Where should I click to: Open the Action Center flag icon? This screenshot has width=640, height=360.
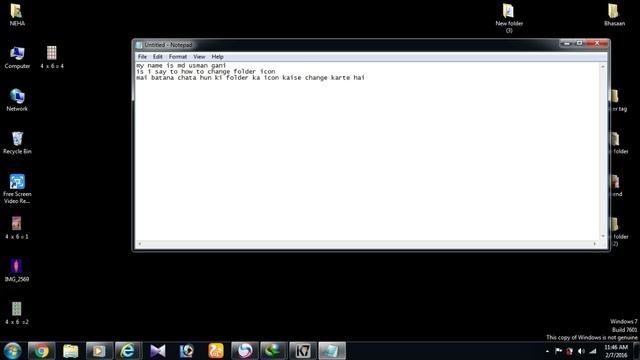pyautogui.click(x=558, y=351)
